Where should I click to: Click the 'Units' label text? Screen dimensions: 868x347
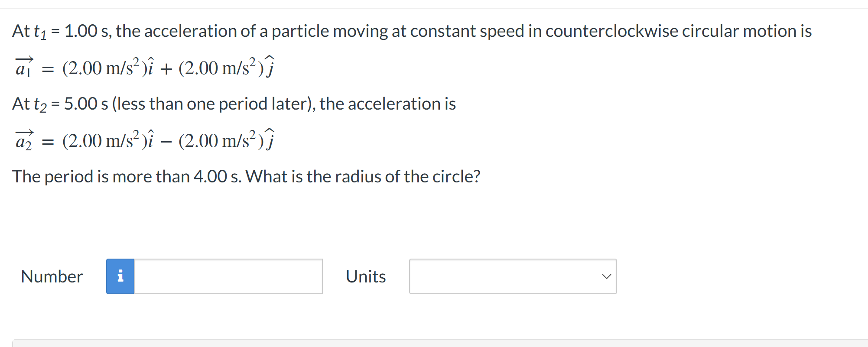(x=365, y=276)
